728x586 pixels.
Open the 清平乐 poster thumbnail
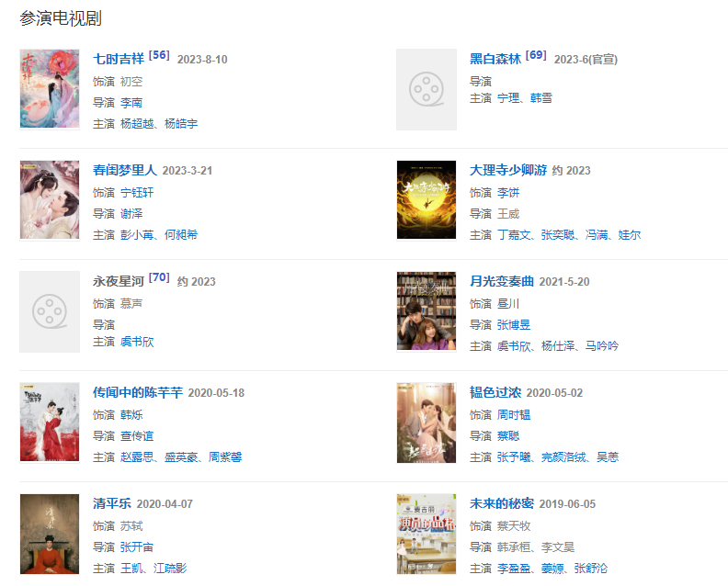coord(50,534)
